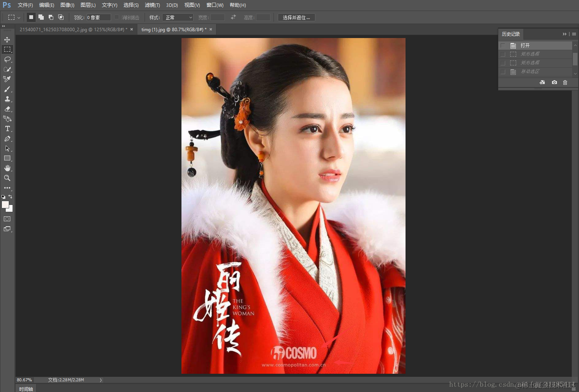Close the timg (1).jpg document tab
The image size is (579, 392).
click(x=211, y=29)
